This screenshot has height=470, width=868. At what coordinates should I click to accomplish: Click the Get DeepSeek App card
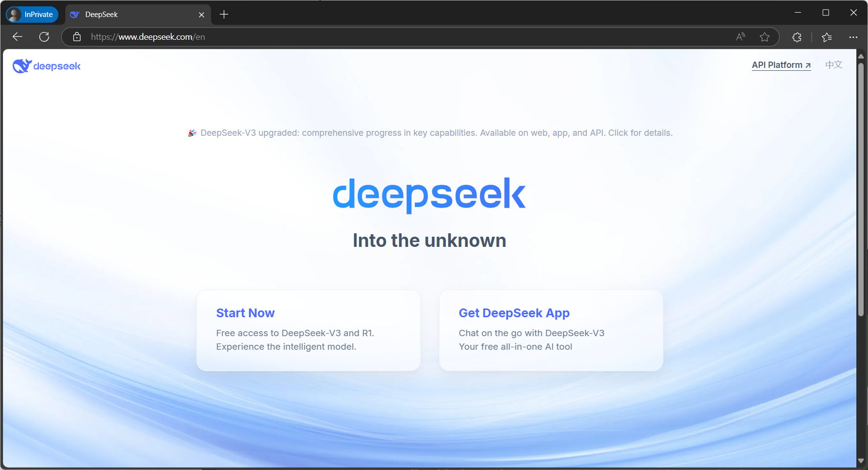(551, 330)
